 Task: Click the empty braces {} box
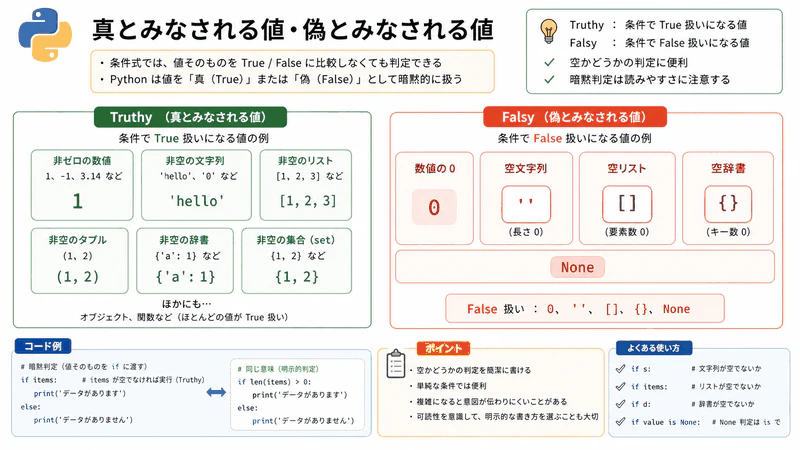(728, 204)
